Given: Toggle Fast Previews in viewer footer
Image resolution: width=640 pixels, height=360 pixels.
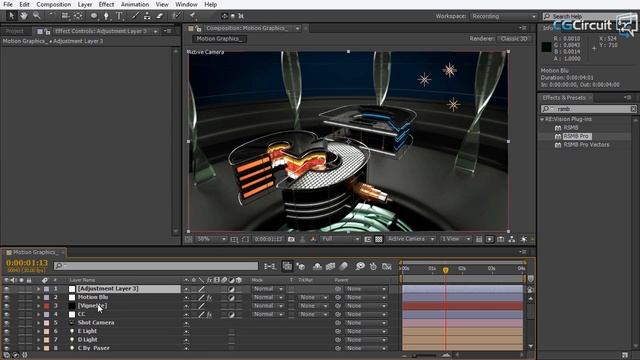Looking at the screenshot, I should tap(489, 239).
